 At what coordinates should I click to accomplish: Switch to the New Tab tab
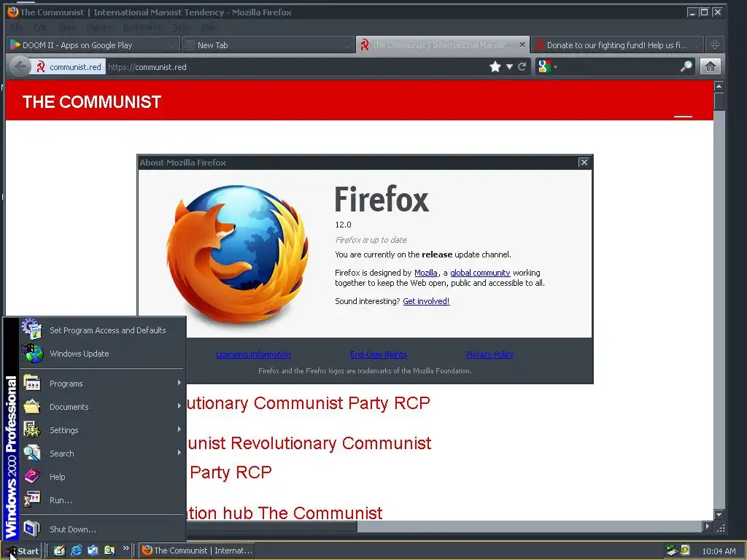pyautogui.click(x=268, y=44)
